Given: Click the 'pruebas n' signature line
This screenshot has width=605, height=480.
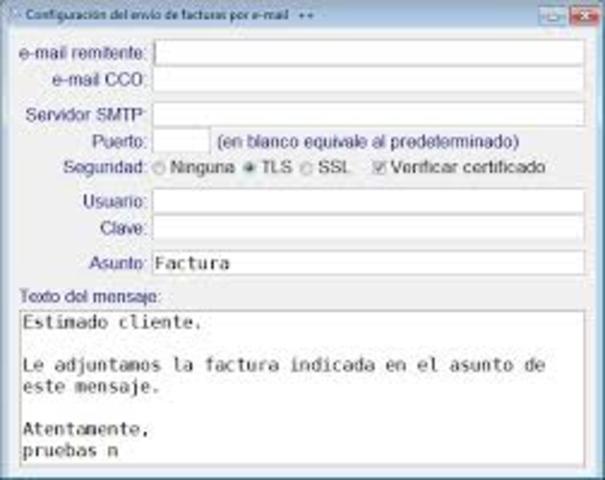Looking at the screenshot, I should (70, 450).
